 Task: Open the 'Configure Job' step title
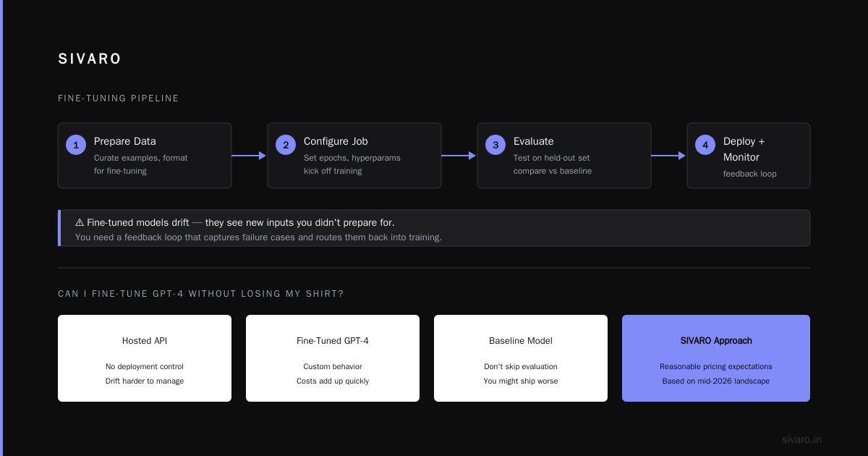(336, 141)
